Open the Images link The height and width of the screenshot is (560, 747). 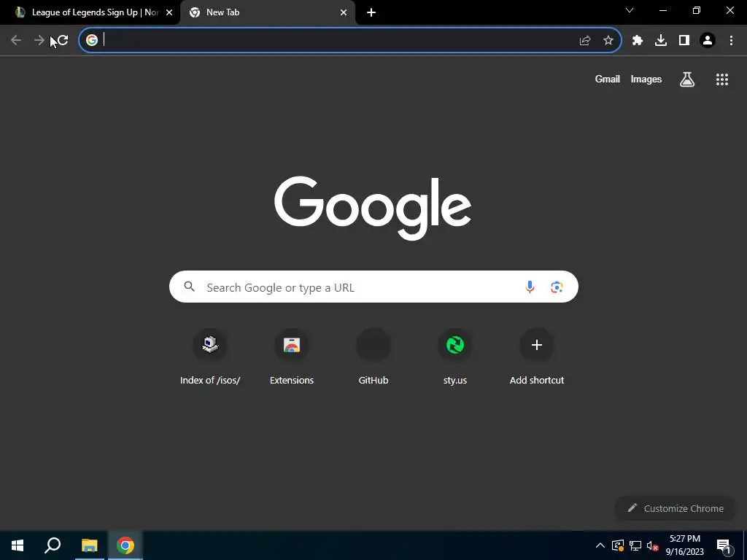(646, 79)
